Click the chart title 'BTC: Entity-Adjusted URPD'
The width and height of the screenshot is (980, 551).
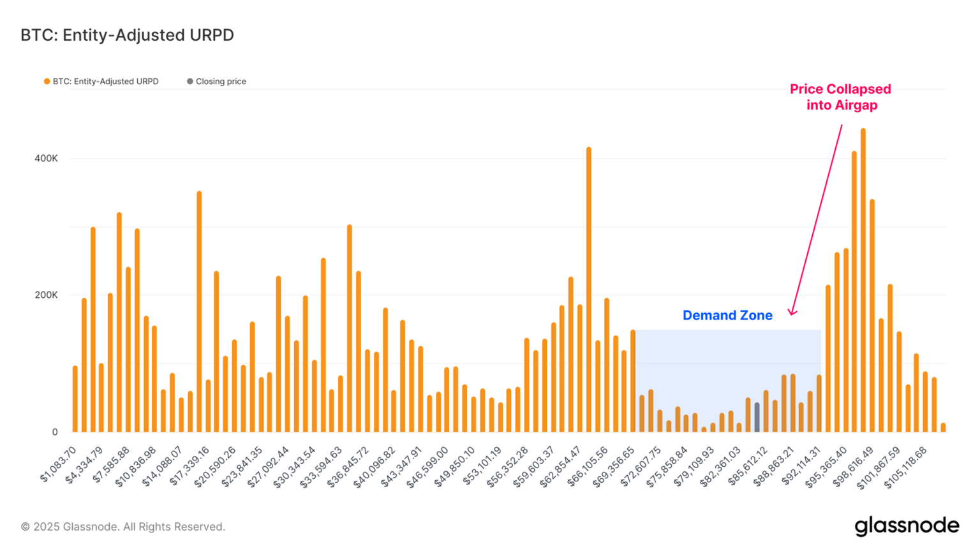click(127, 35)
